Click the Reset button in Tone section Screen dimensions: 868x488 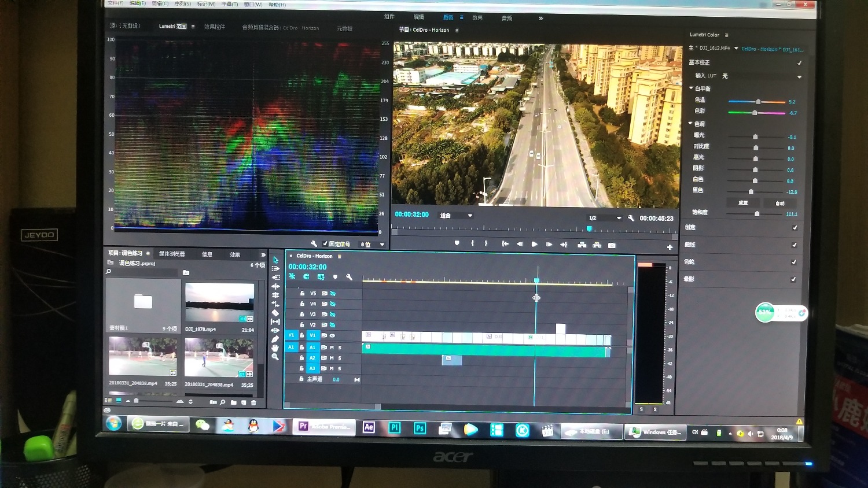(743, 203)
